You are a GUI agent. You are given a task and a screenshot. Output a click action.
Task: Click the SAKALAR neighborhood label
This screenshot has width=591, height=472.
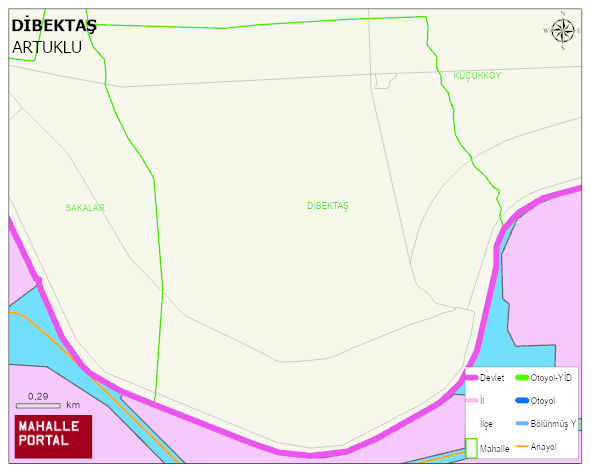tap(85, 208)
